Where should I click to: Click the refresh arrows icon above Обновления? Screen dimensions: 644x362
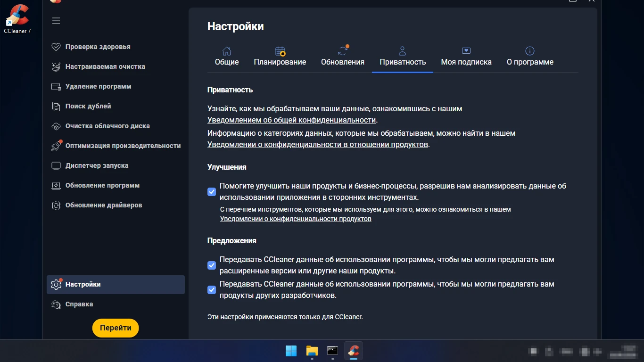pos(343,51)
